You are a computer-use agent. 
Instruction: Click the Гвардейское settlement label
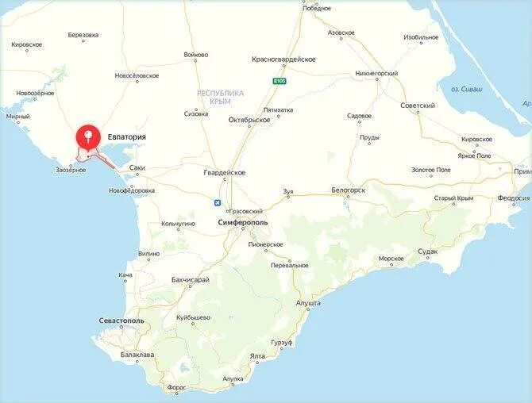point(224,173)
